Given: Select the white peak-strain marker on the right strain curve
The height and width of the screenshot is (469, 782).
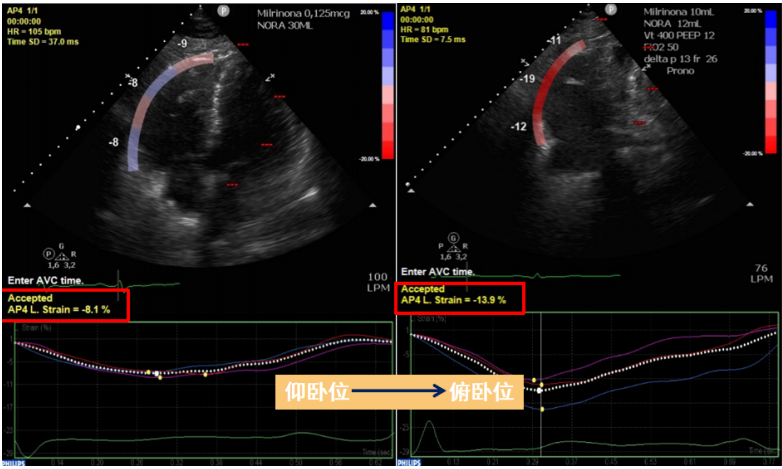Looking at the screenshot, I should click(x=539, y=390).
